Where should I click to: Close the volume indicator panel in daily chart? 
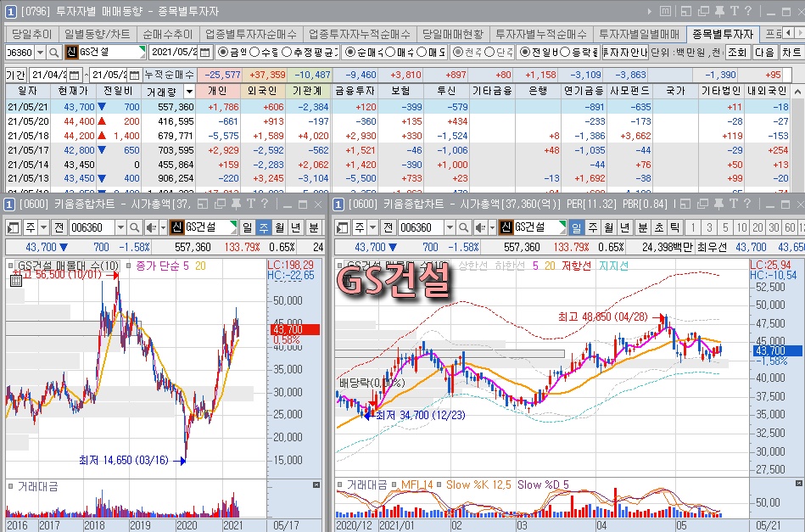tap(799, 484)
